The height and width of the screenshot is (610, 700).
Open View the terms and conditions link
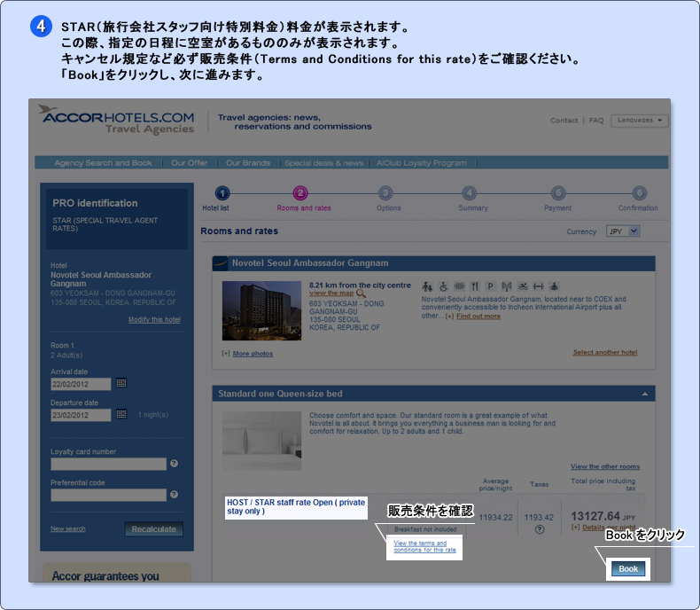(x=424, y=546)
